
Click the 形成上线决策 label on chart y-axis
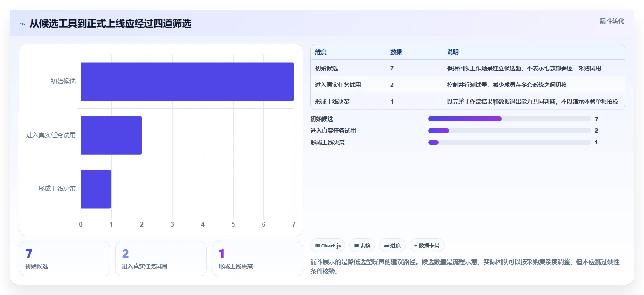tap(57, 189)
